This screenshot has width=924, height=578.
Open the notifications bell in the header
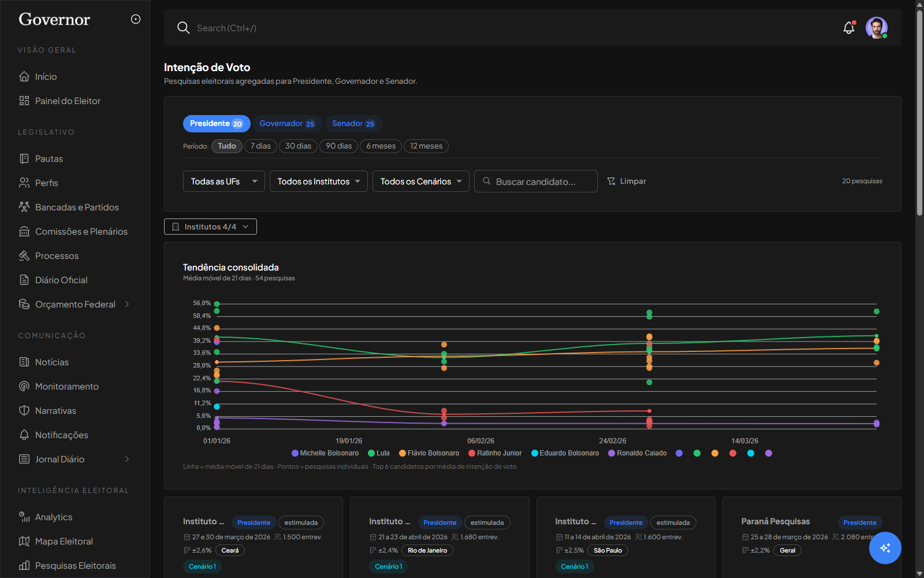(849, 28)
